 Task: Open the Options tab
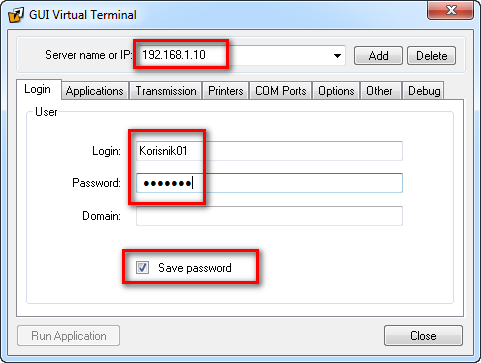pos(336,91)
